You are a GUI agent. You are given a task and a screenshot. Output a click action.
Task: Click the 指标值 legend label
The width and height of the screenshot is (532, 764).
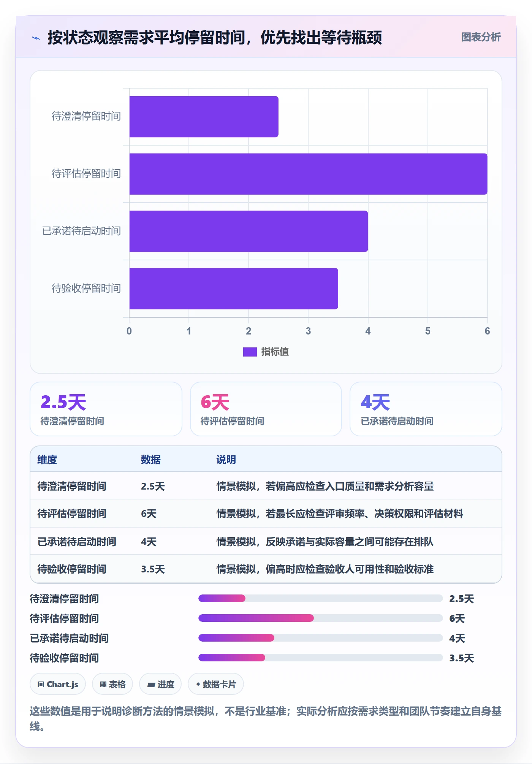[x=275, y=352]
